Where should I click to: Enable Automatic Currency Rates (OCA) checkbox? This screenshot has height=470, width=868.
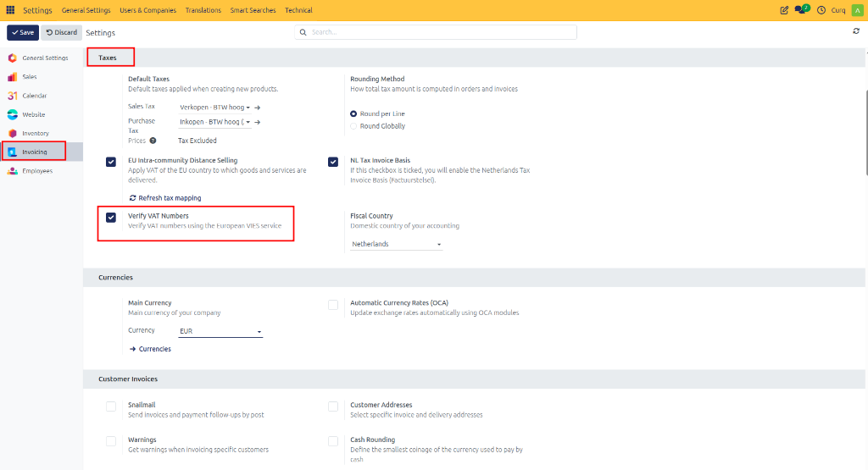click(x=332, y=305)
